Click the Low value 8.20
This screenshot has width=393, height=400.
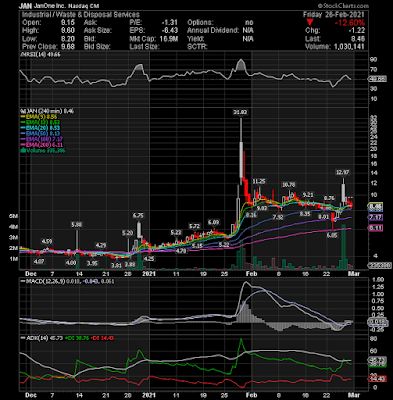coord(68,39)
